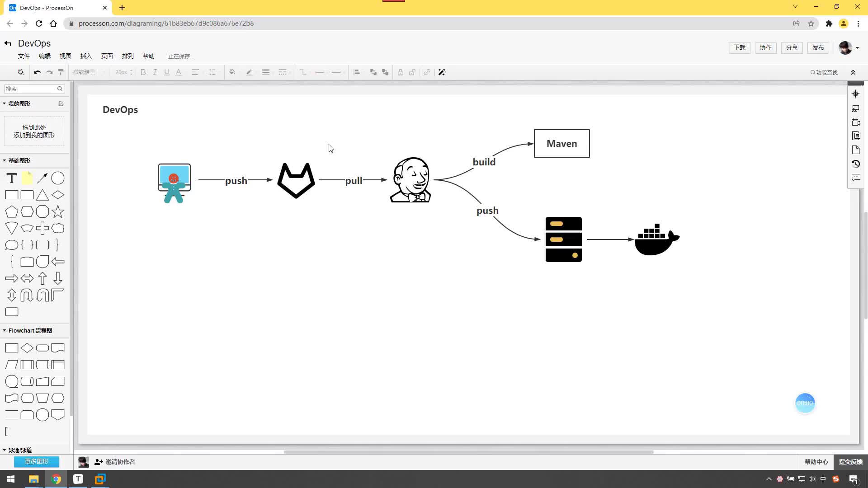Viewport: 868px width, 488px height.
Task: Open the 排列 menu
Action: pyautogui.click(x=128, y=56)
